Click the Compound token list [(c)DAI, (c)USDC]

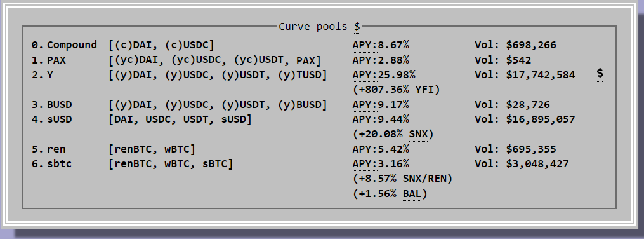coord(161,45)
